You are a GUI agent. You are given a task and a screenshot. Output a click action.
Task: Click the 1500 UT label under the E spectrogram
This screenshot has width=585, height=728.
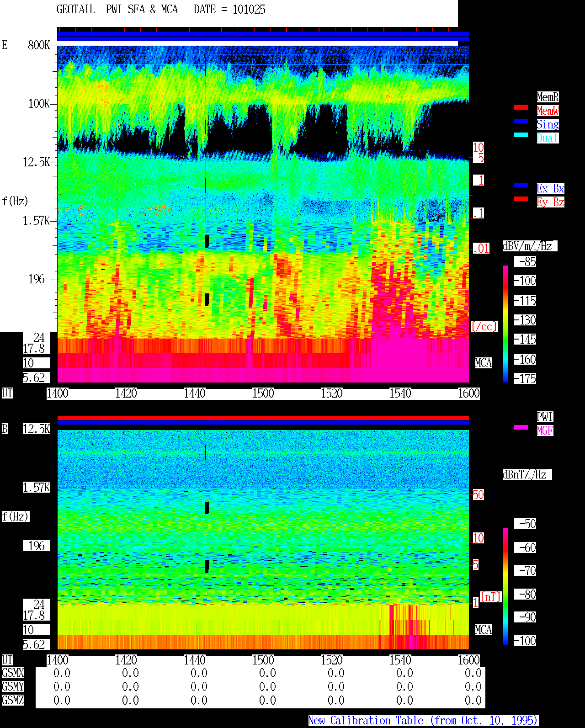(263, 393)
